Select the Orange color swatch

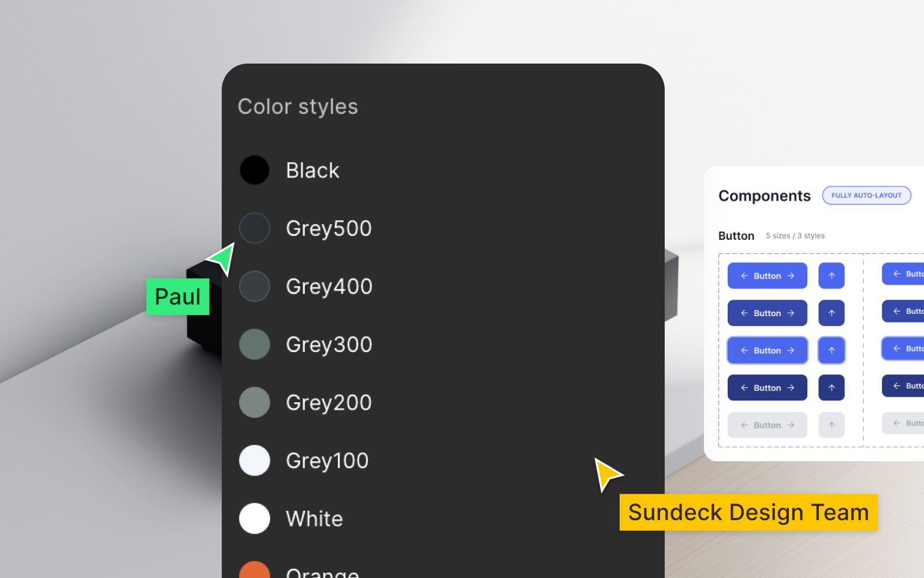pos(255,570)
